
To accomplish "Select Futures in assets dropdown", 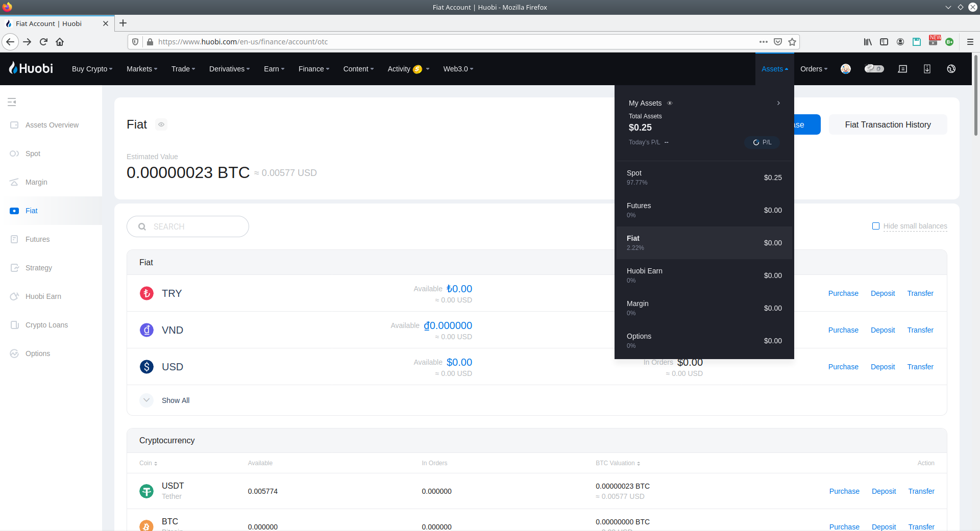I will pyautogui.click(x=704, y=210).
